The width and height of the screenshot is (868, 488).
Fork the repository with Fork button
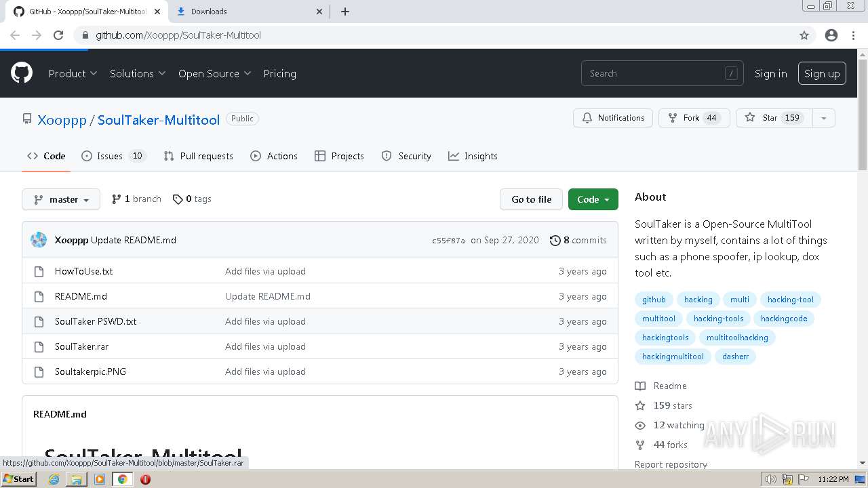tap(694, 118)
